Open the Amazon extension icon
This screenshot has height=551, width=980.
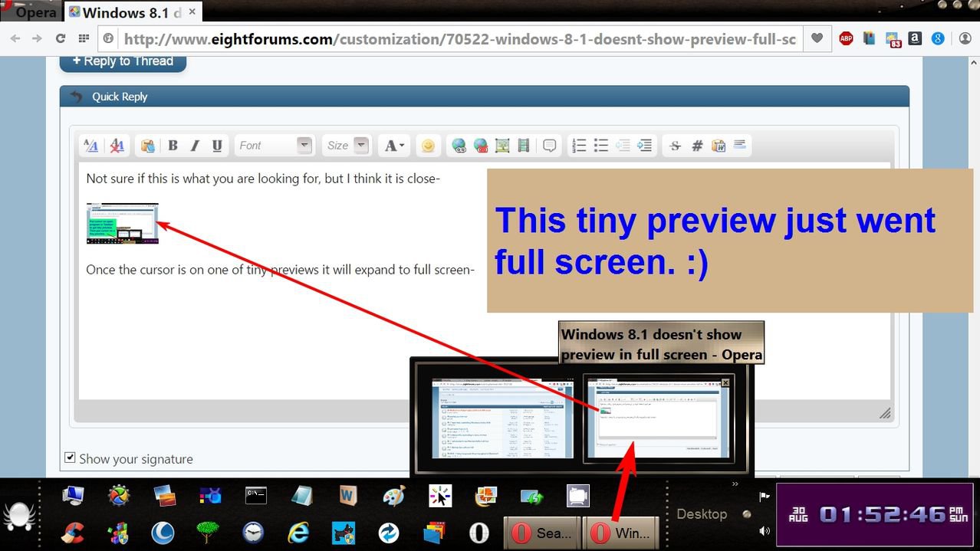click(915, 38)
